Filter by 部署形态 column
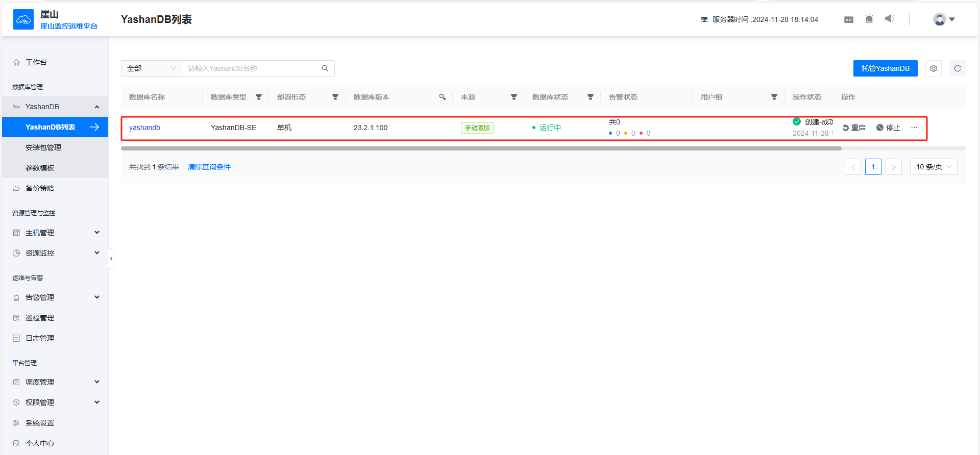This screenshot has width=980, height=455. pos(335,97)
